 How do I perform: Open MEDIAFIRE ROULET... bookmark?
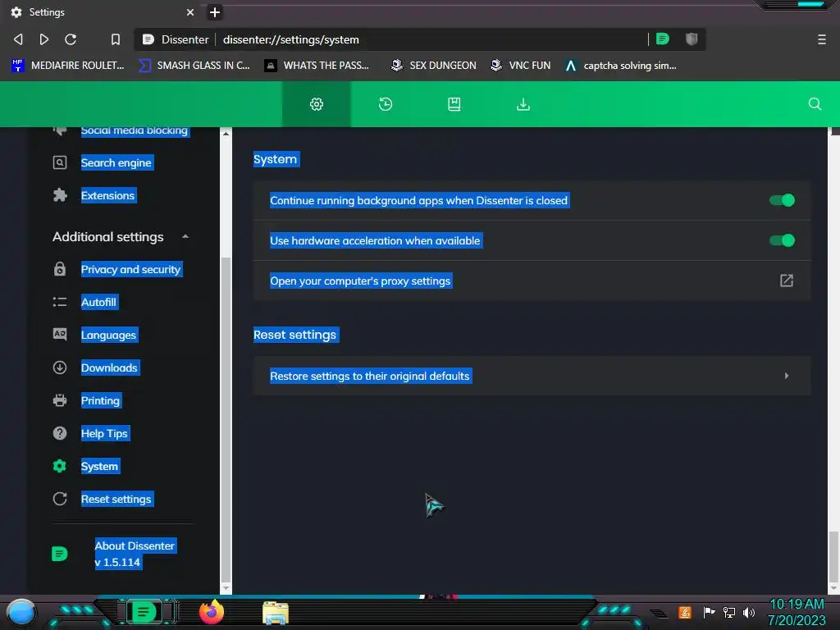click(68, 66)
